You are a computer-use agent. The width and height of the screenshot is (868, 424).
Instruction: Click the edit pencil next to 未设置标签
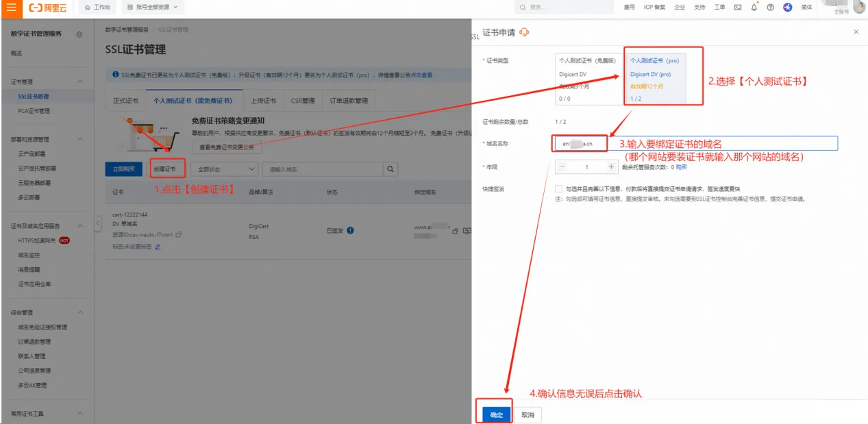click(158, 247)
